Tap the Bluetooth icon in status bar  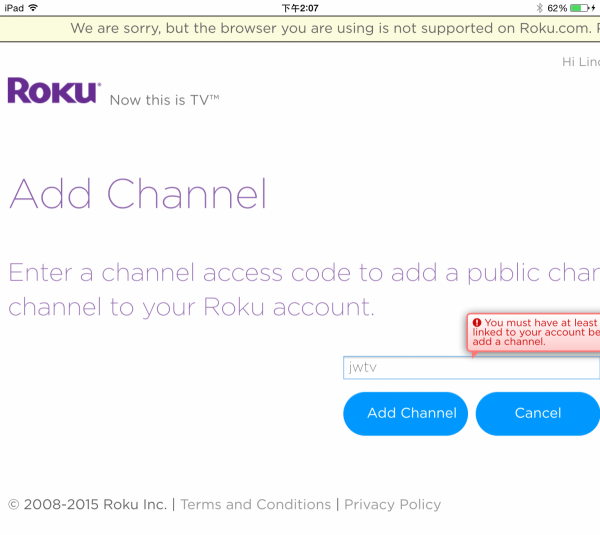coord(537,7)
